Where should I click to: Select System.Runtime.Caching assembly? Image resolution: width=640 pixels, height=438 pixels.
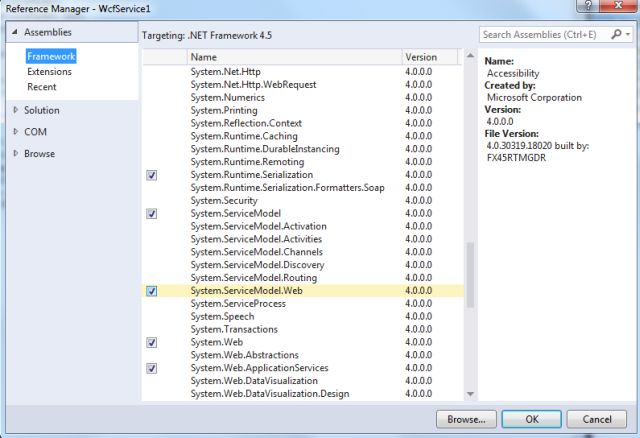tap(303, 136)
